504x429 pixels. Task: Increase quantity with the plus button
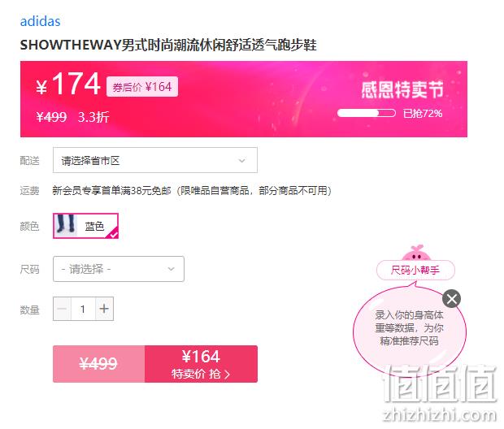(x=104, y=309)
